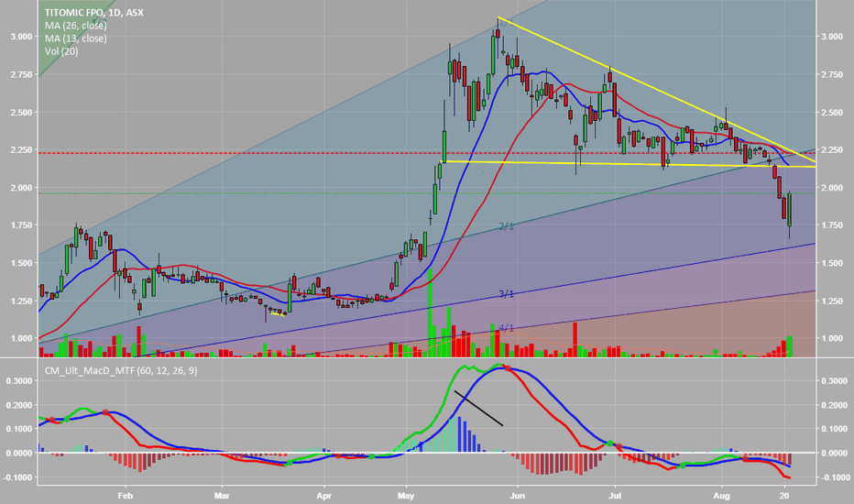This screenshot has width=854, height=504.
Task: Click the -0.1000 MACD value on right axis
Action: (834, 477)
